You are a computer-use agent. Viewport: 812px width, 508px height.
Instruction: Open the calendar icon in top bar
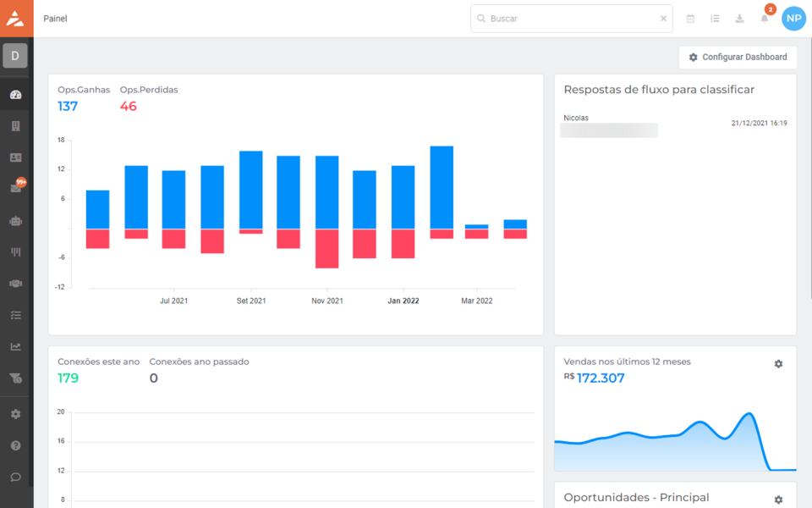tap(690, 19)
